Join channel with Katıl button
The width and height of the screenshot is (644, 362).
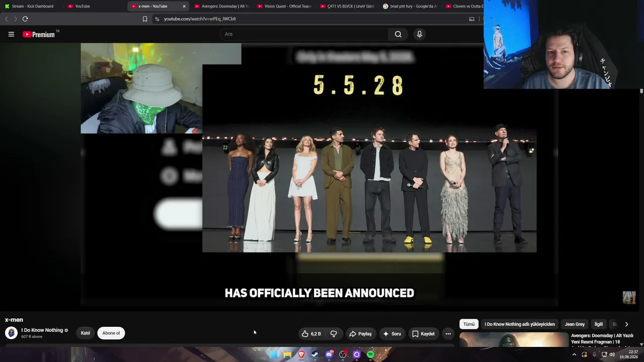86,333
